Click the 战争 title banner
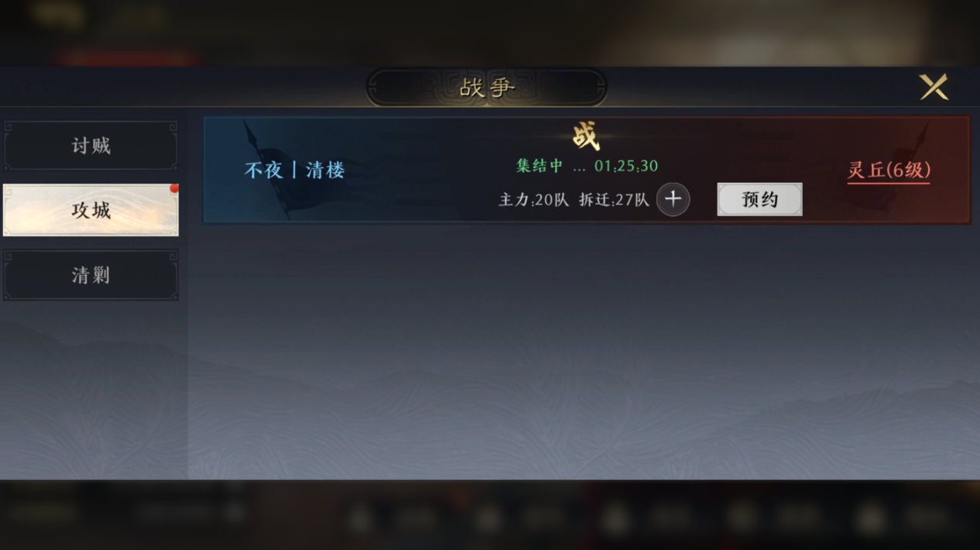 [x=487, y=88]
